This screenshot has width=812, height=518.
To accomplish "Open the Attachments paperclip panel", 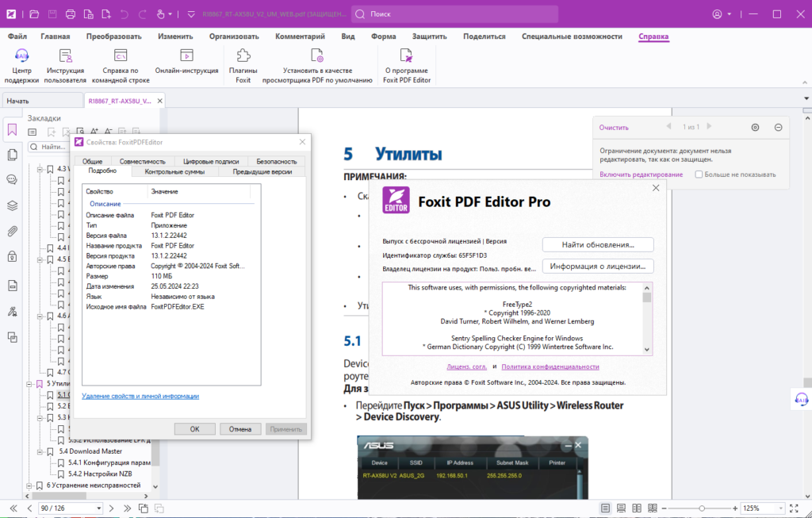I will pos(13,231).
